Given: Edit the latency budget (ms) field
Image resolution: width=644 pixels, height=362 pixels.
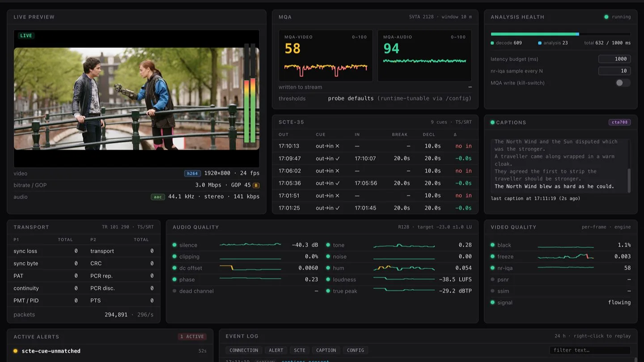Looking at the screenshot, I should tap(614, 59).
